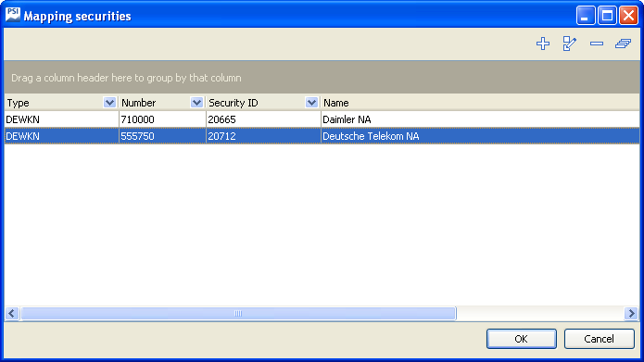Click the left scroll arrow

click(12, 314)
